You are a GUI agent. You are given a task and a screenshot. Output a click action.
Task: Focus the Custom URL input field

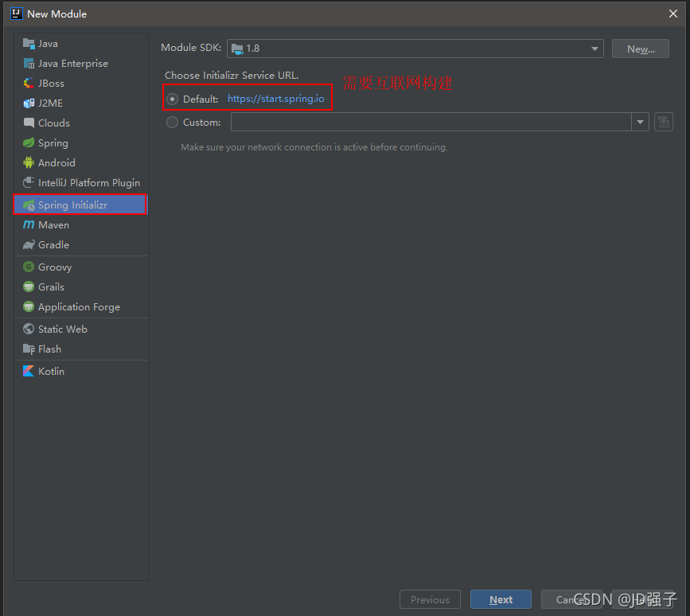tap(431, 122)
